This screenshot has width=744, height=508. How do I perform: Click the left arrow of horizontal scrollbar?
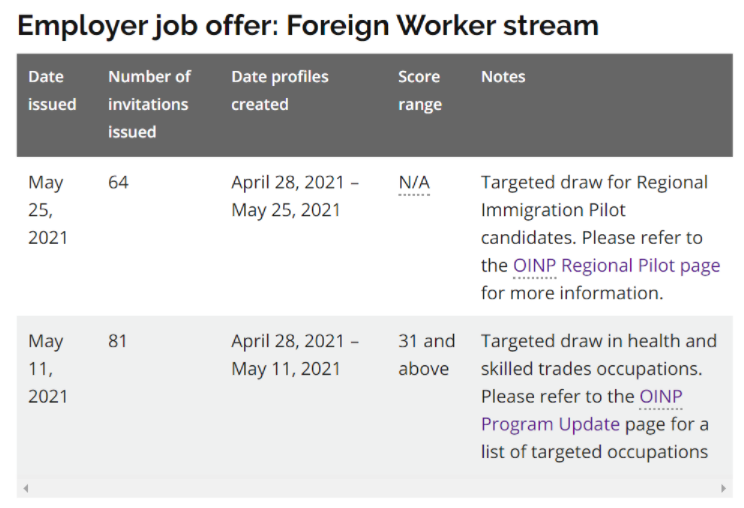coord(25,488)
